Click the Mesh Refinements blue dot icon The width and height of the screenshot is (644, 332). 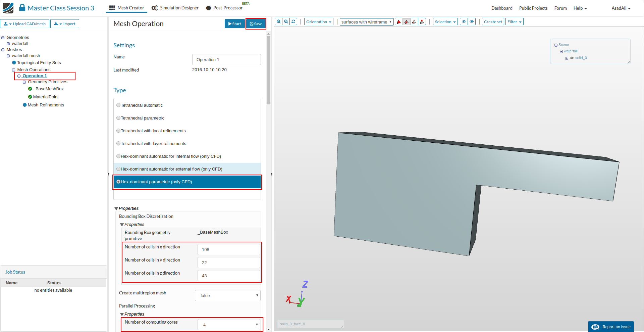pos(25,105)
